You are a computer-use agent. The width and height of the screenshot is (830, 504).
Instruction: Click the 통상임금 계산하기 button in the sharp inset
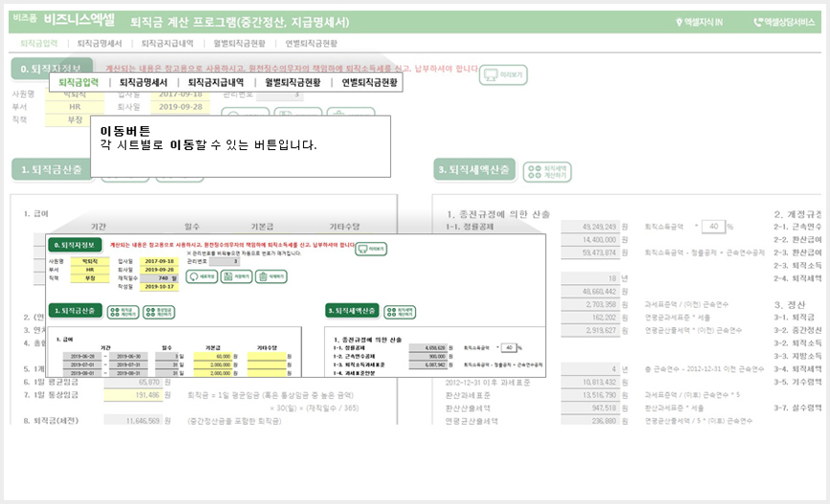(x=159, y=313)
